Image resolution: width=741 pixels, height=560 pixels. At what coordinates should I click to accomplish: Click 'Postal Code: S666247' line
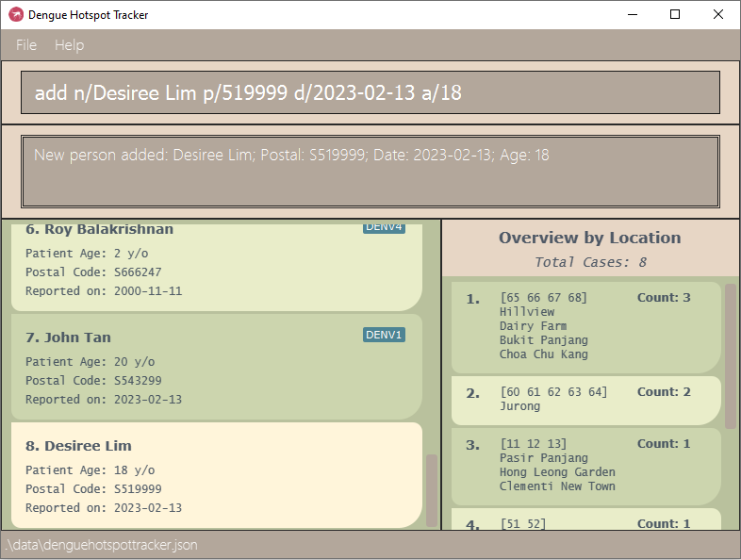pyautogui.click(x=93, y=272)
